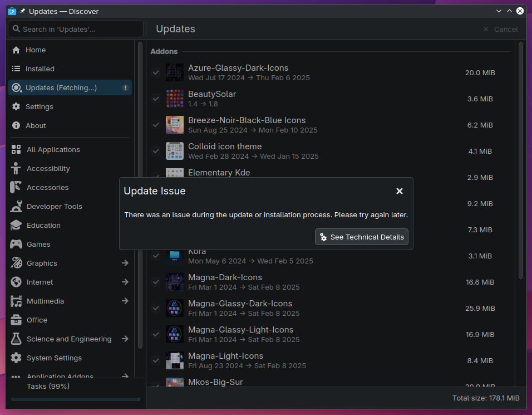Open the Home page icon
Image resolution: width=532 pixels, height=415 pixels.
point(16,50)
